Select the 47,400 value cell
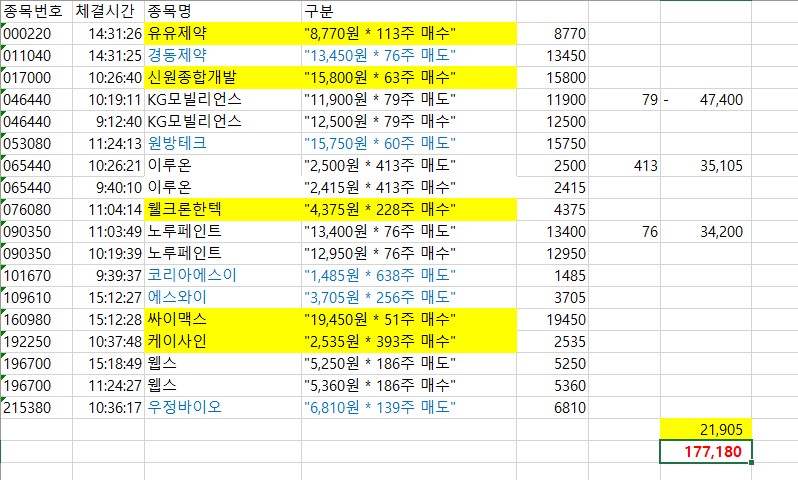 click(x=706, y=99)
